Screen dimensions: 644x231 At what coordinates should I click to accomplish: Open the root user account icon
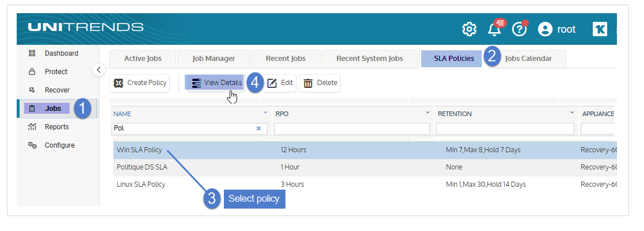pyautogui.click(x=545, y=29)
